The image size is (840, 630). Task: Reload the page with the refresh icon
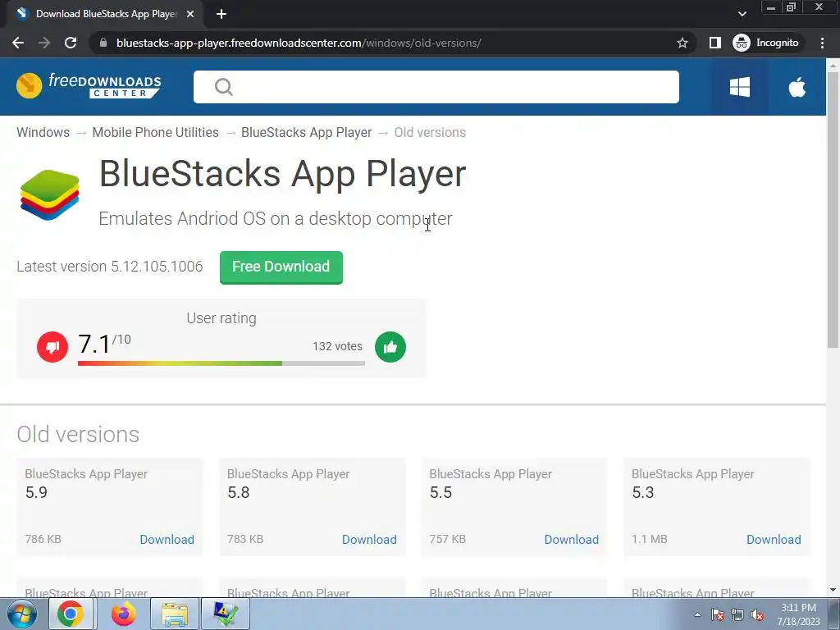tap(71, 43)
